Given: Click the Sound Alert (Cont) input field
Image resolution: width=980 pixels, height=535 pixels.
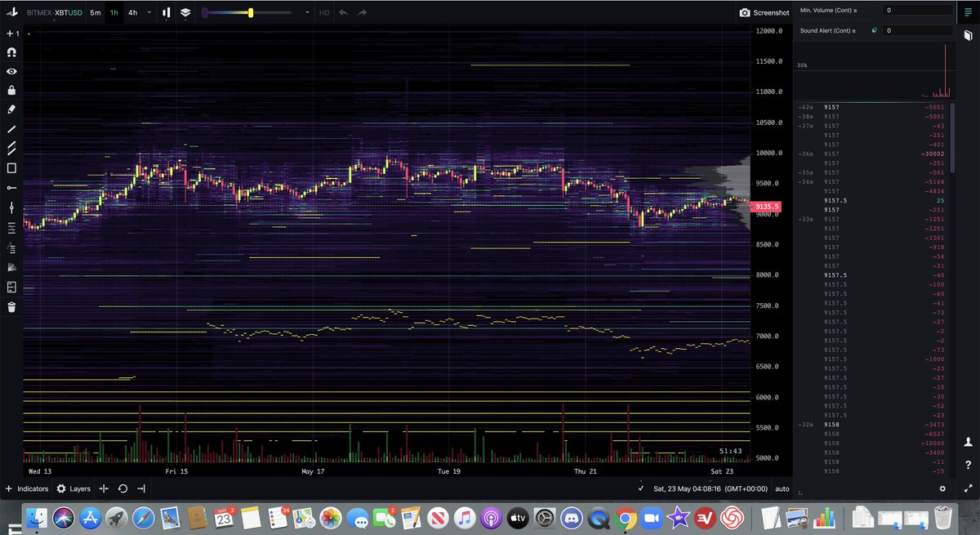Looking at the screenshot, I should pos(919,30).
